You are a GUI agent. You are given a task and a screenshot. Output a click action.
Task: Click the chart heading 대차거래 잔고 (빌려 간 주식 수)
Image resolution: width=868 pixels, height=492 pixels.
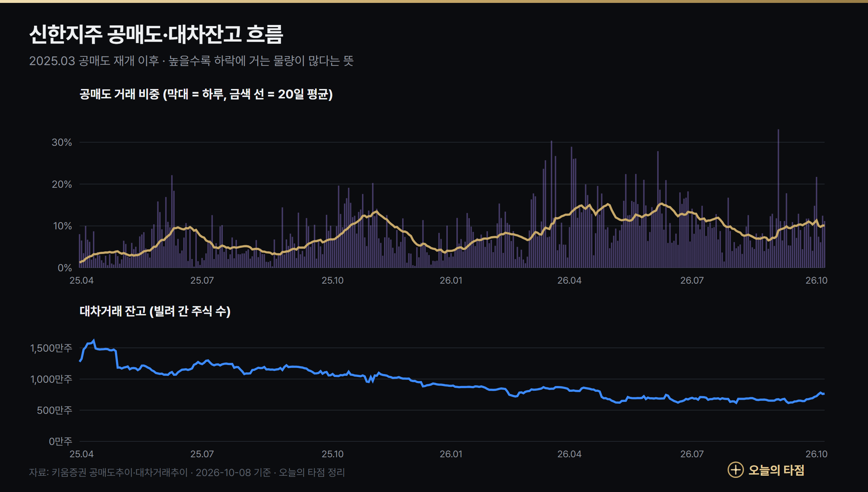coord(155,311)
